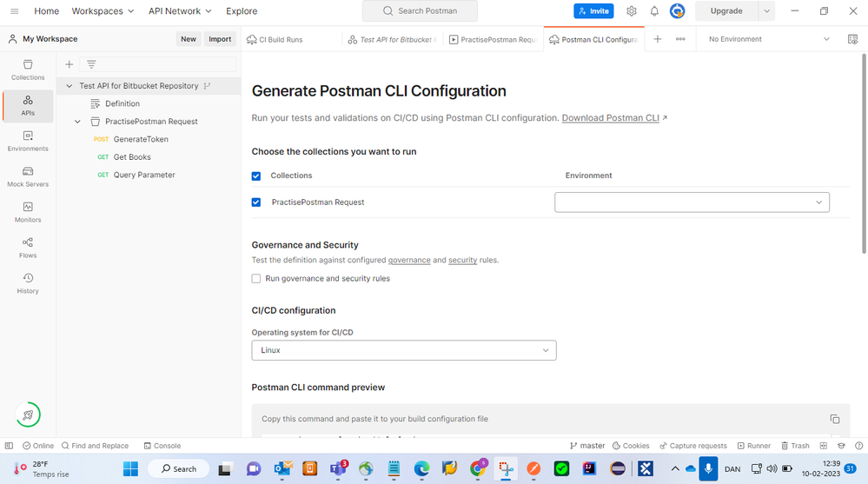Toggle the sidebar icon in status bar
This screenshot has height=484, width=868.
[x=9, y=446]
